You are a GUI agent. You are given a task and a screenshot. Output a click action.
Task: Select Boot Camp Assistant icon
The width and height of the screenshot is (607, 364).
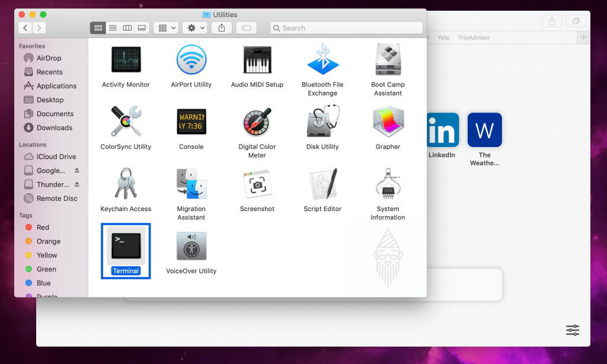tap(388, 59)
